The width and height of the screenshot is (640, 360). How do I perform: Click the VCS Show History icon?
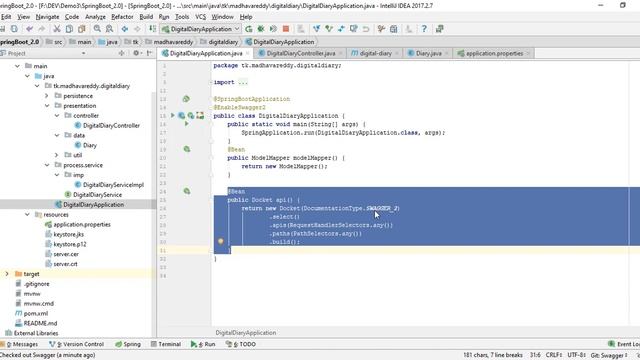353,29
